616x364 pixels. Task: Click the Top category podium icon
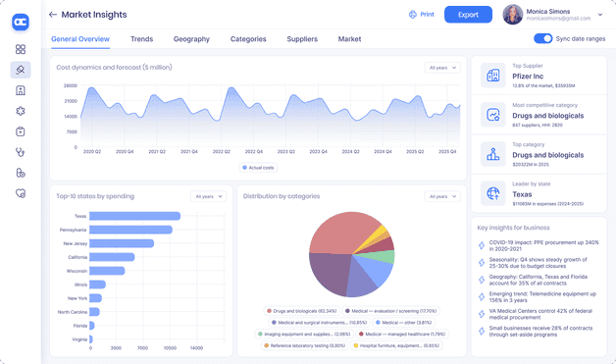click(493, 154)
